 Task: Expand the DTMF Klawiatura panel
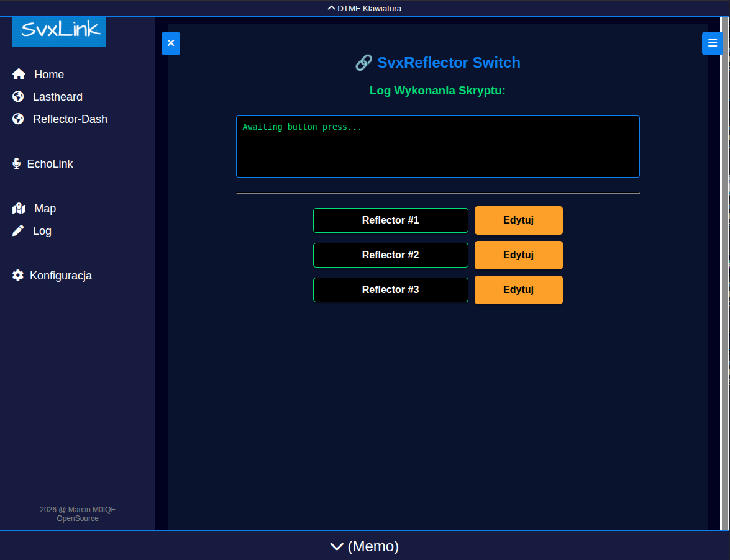point(365,8)
